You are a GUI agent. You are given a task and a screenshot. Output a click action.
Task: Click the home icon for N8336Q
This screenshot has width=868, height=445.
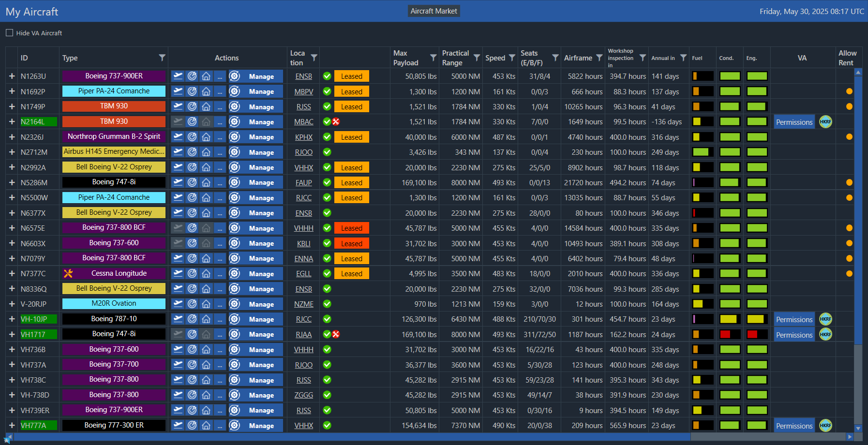click(206, 289)
